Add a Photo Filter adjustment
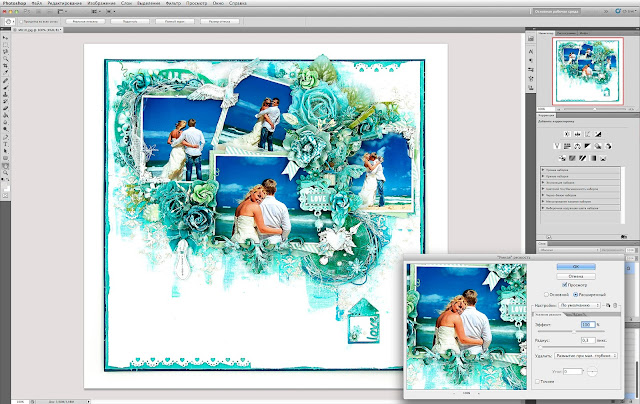The width and height of the screenshot is (640, 404). [598, 146]
